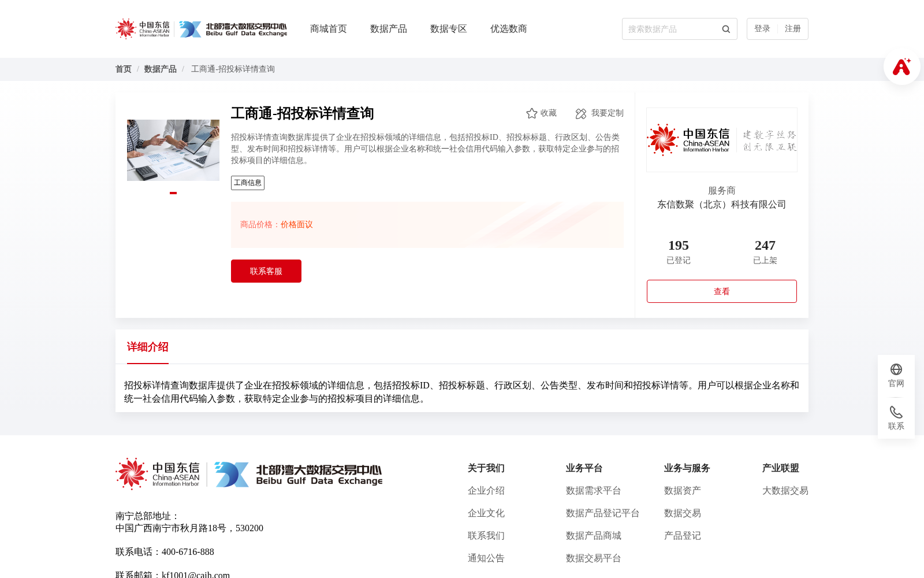The width and height of the screenshot is (924, 578).
Task: Open footer link 企业文化
Action: [486, 513]
